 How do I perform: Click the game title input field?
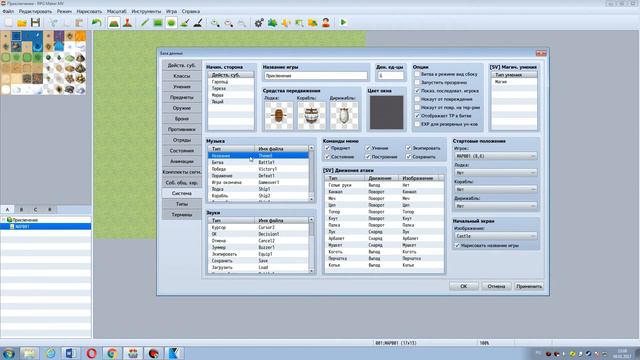pyautogui.click(x=316, y=76)
